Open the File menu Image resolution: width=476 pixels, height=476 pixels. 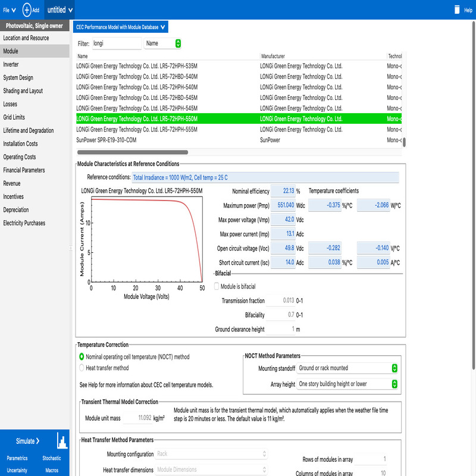point(10,10)
